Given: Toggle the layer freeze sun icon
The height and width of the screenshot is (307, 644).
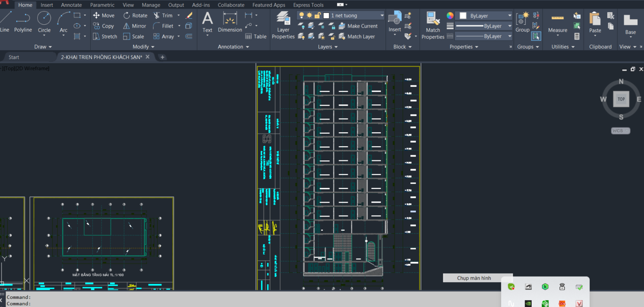Looking at the screenshot, I should [x=310, y=16].
